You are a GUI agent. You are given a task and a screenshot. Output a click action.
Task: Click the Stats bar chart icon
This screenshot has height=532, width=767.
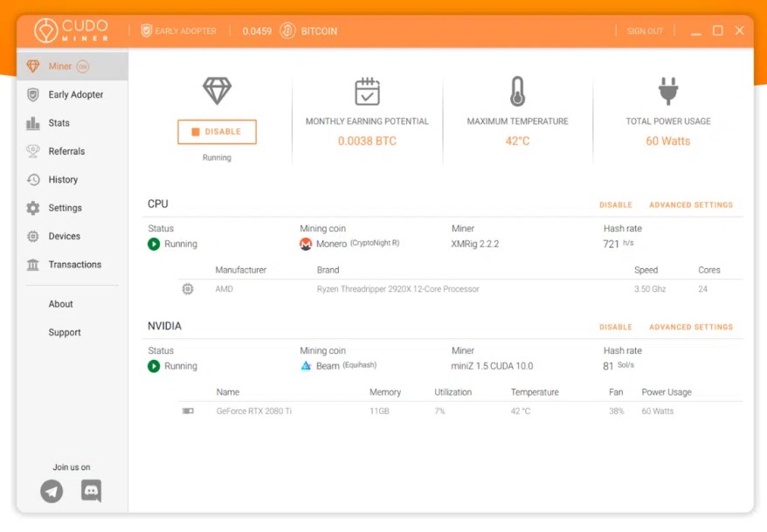33,123
